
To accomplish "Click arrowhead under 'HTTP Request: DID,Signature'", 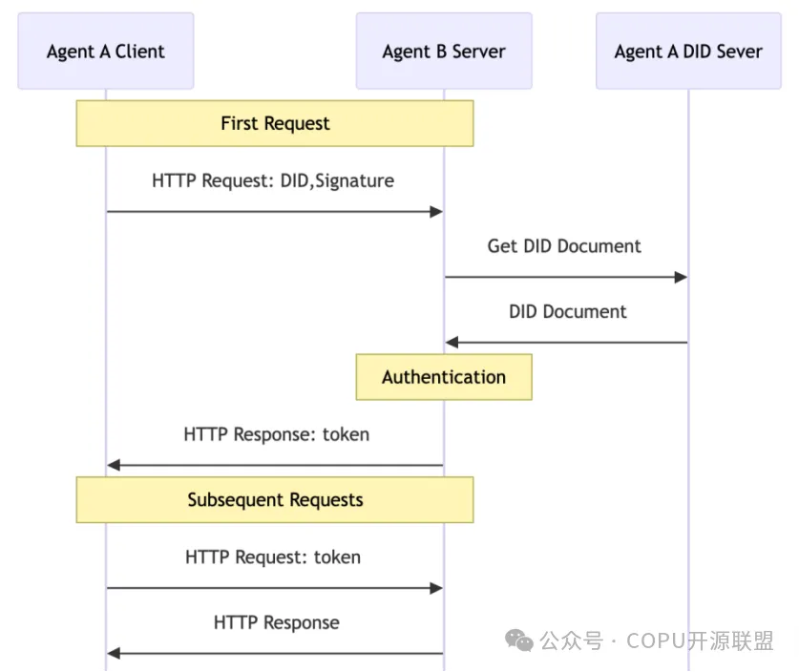I will 436,211.
